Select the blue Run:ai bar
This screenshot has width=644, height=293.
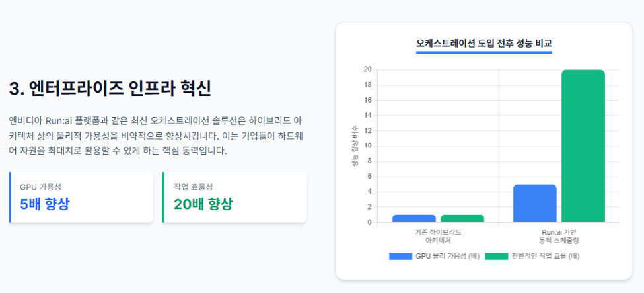click(535, 203)
